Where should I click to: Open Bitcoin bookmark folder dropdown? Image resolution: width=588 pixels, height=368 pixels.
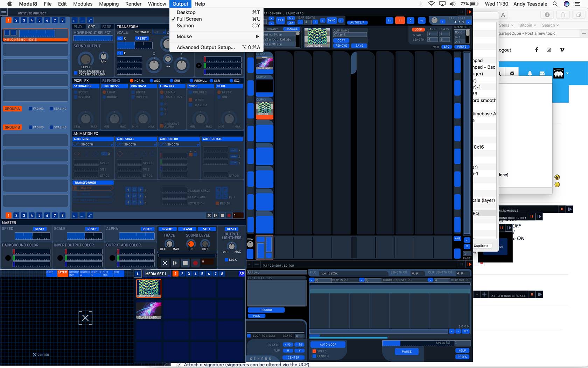pos(527,25)
